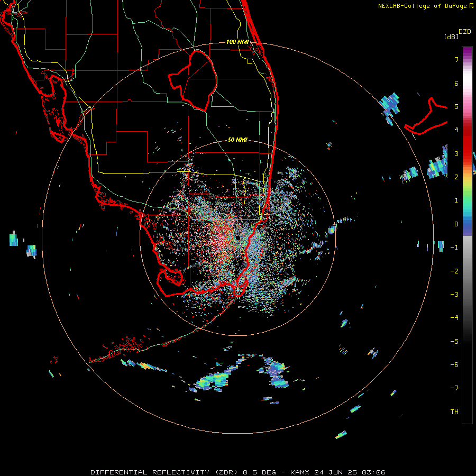Click the -5 tick on color scale
The width and height of the screenshot is (476, 476).
(x=454, y=342)
